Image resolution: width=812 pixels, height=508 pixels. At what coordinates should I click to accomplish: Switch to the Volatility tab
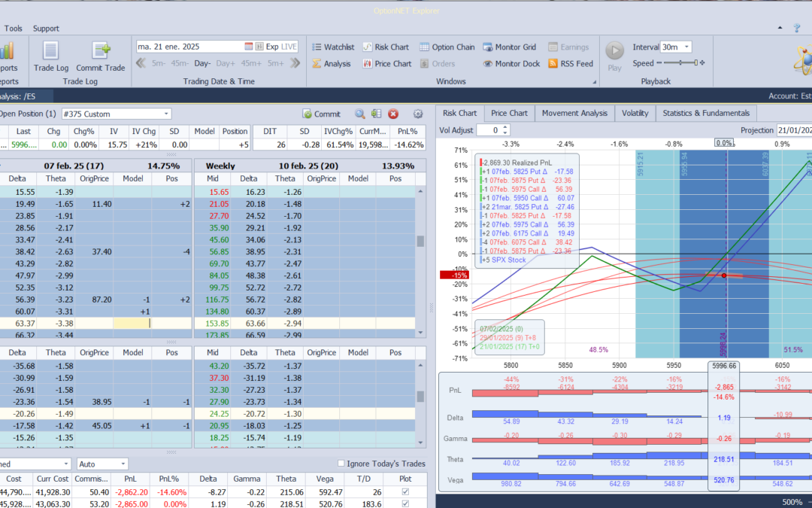pyautogui.click(x=635, y=113)
